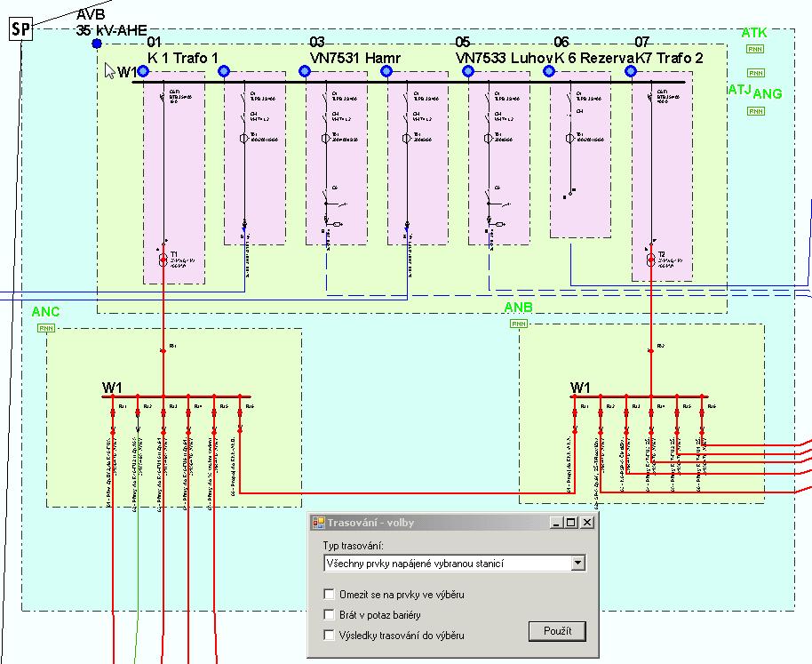Click the Trasování - volby title bar
This screenshot has width=812, height=664.
pos(453,523)
